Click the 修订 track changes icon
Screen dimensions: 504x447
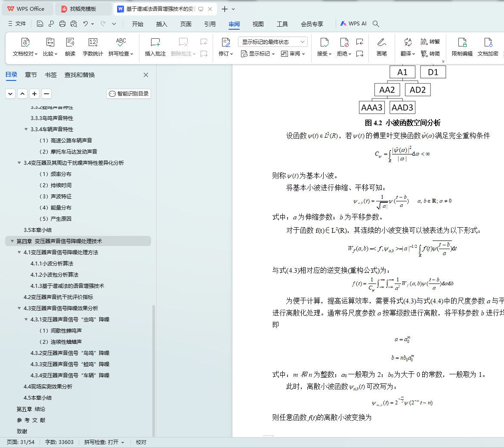click(226, 43)
